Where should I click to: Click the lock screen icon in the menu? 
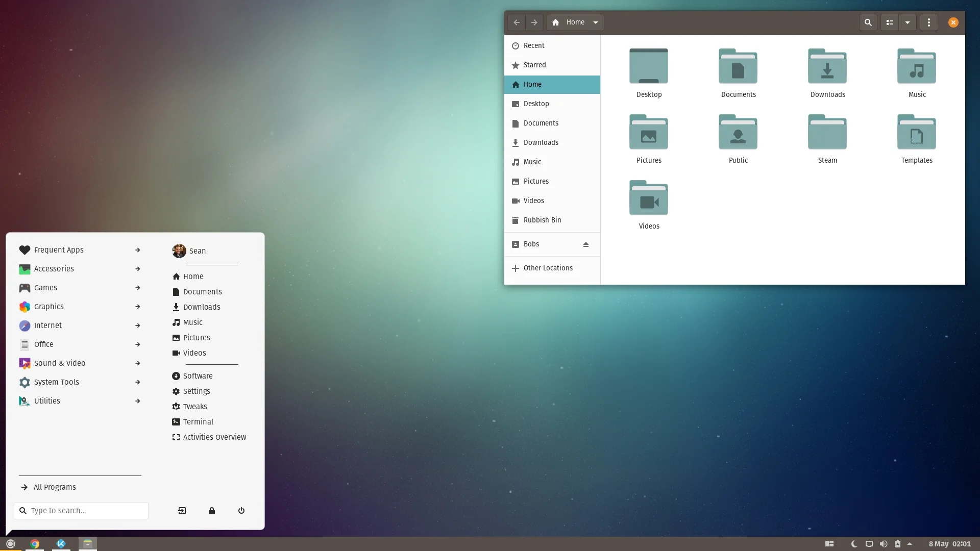pyautogui.click(x=212, y=511)
